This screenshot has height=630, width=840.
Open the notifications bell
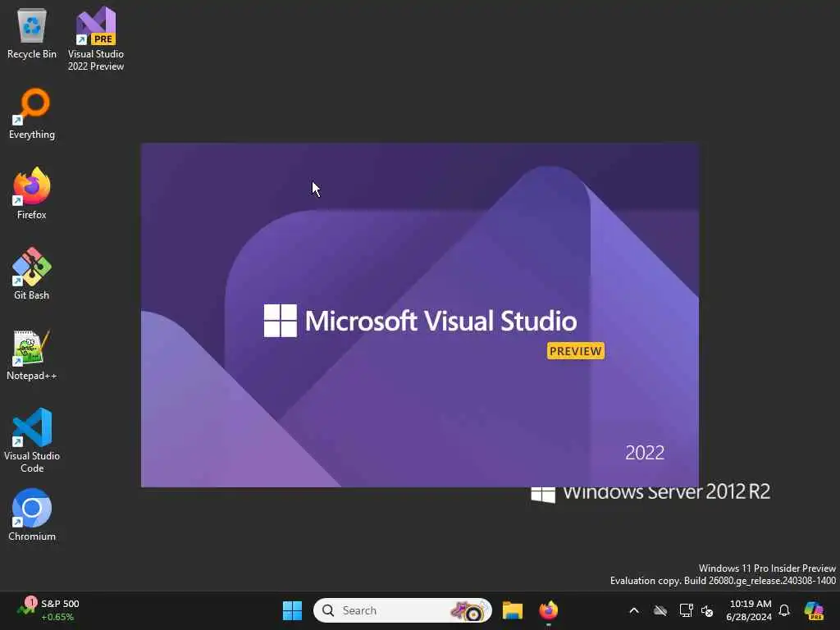coord(784,610)
